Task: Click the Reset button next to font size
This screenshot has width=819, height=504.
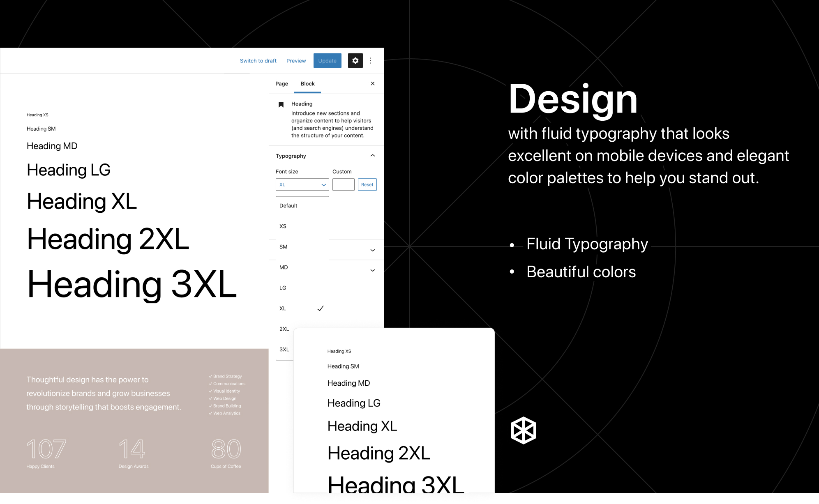Action: 366,185
